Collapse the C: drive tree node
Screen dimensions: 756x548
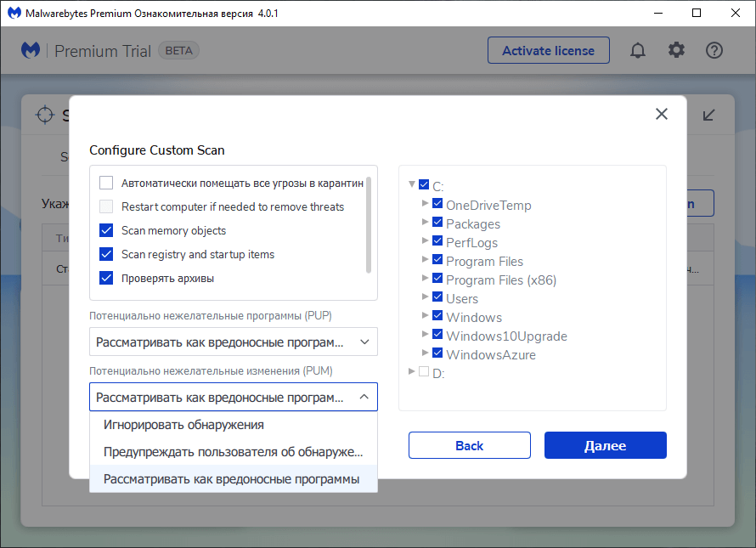pyautogui.click(x=412, y=184)
